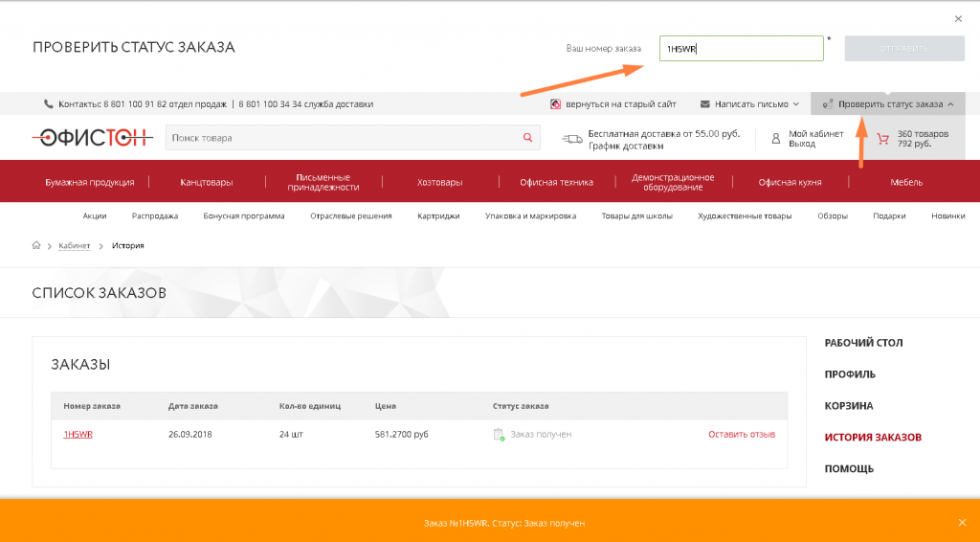Close the order status panel
The image size is (980, 542).
click(958, 18)
